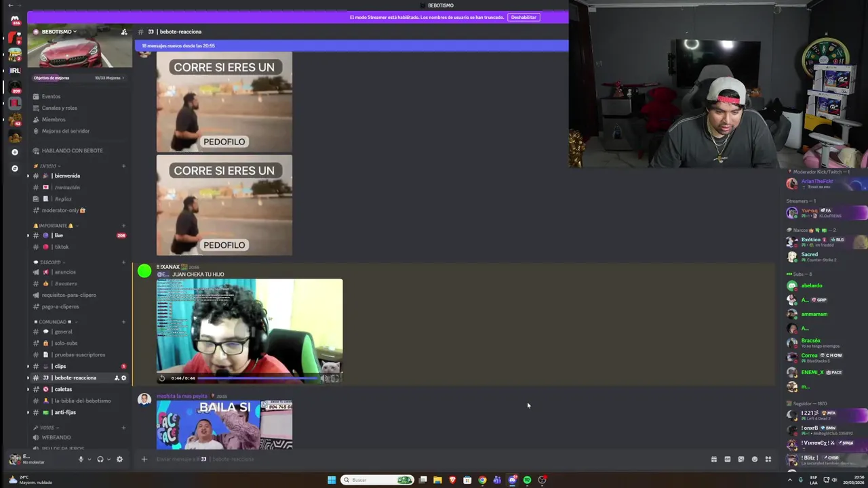This screenshot has height=488, width=868.
Task: Open emoji picker in message bar
Action: 754,459
